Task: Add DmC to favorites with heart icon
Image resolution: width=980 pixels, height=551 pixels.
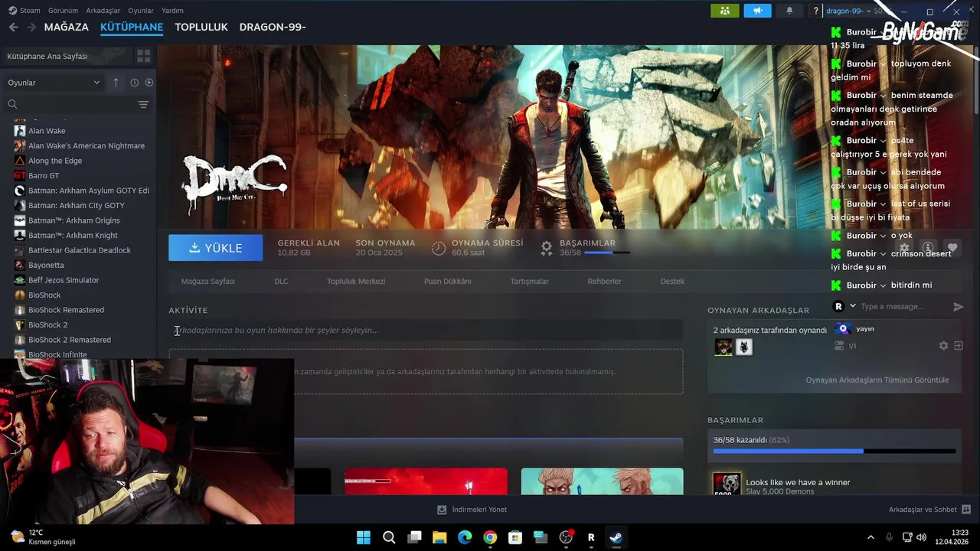Action: [x=952, y=248]
